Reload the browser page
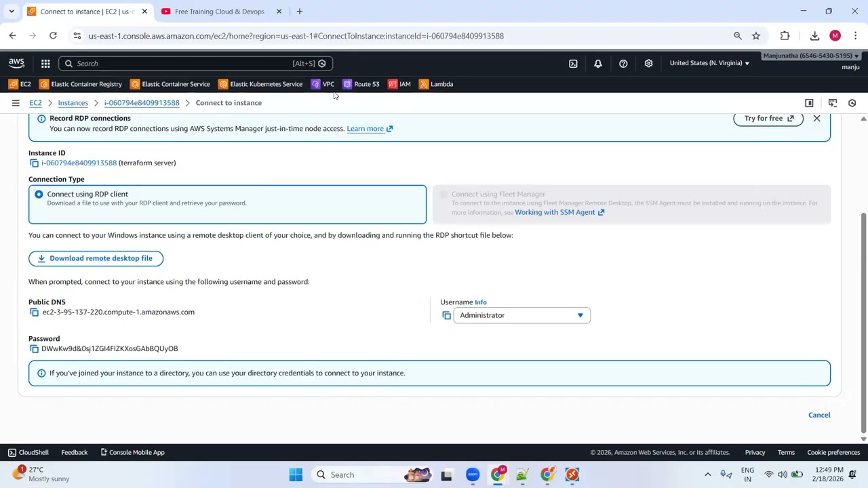 [53, 36]
